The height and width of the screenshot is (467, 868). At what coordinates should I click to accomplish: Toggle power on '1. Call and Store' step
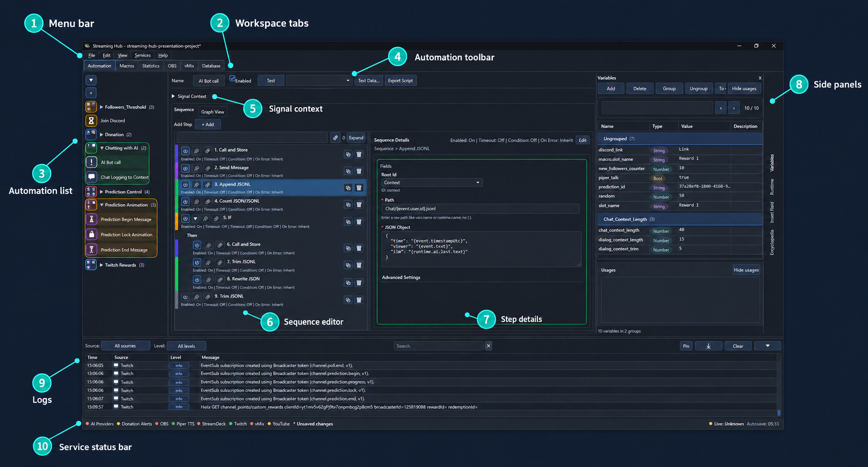coord(185,151)
